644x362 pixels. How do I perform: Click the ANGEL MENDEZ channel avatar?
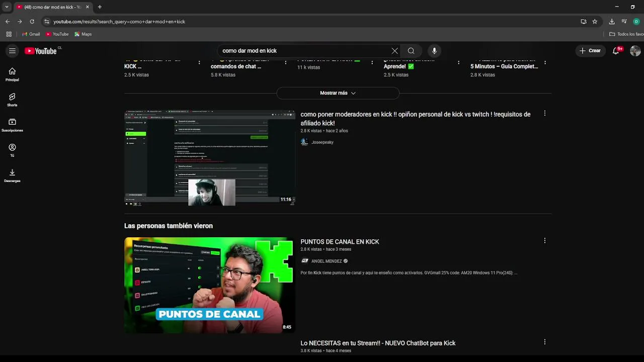(304, 261)
